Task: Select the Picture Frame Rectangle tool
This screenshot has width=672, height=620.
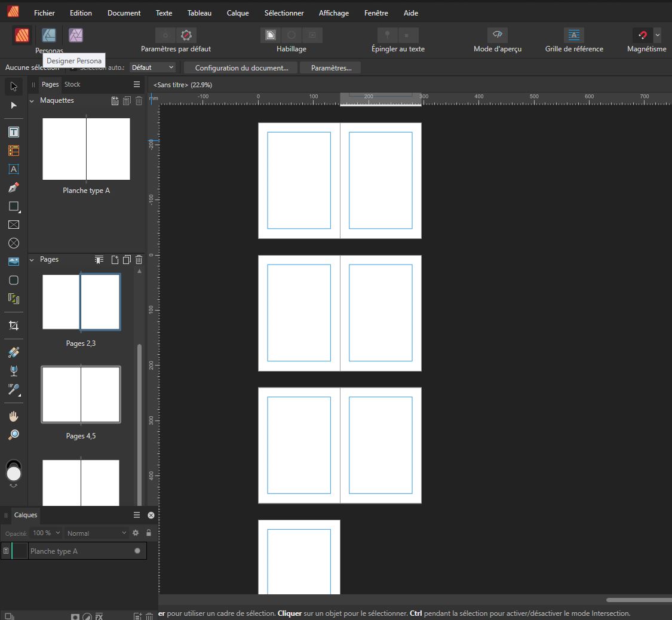Action: [x=14, y=225]
